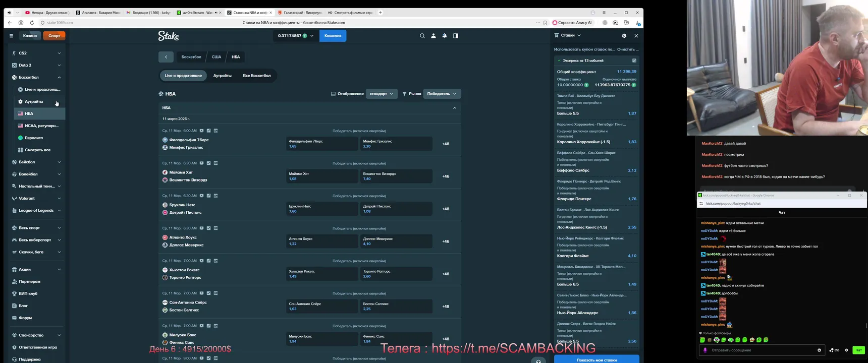Image resolution: width=868 pixels, height=363 pixels.
Task: Select Live и предстоящие filter
Action: 183,76
